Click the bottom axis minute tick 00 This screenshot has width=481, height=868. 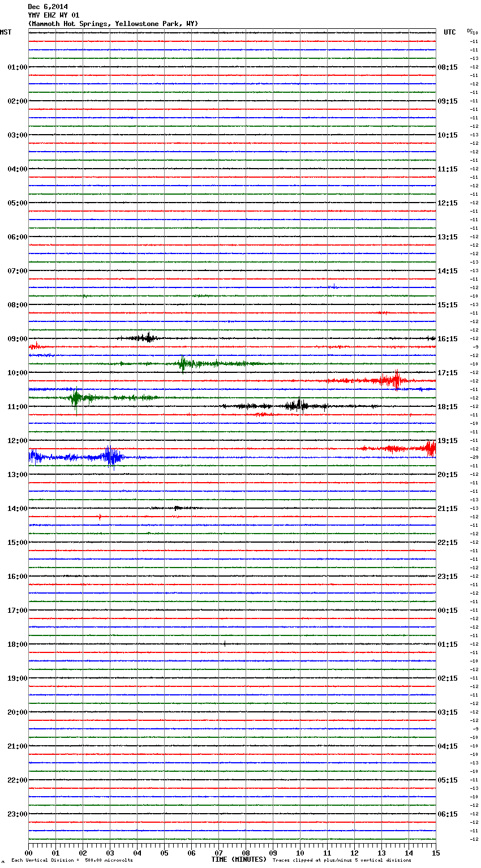click(28, 852)
